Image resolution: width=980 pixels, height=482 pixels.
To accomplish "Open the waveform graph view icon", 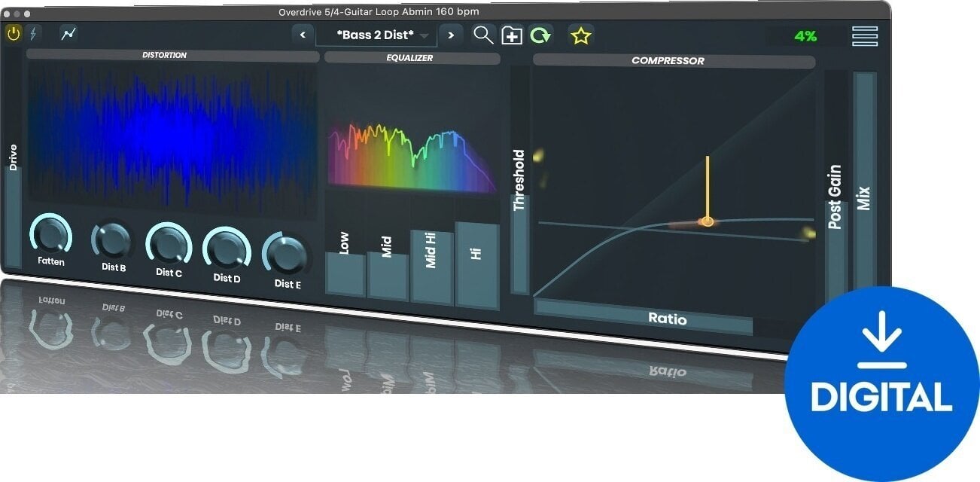I will coord(69,34).
